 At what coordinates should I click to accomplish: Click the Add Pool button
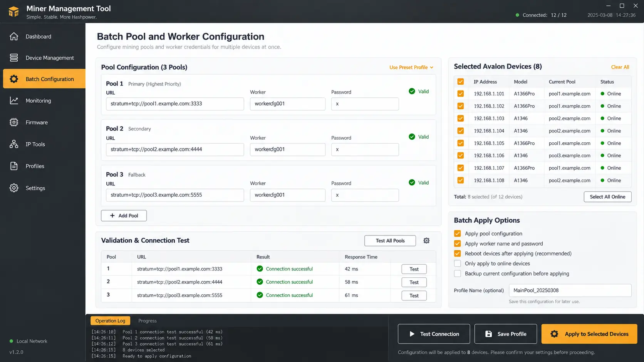(124, 216)
